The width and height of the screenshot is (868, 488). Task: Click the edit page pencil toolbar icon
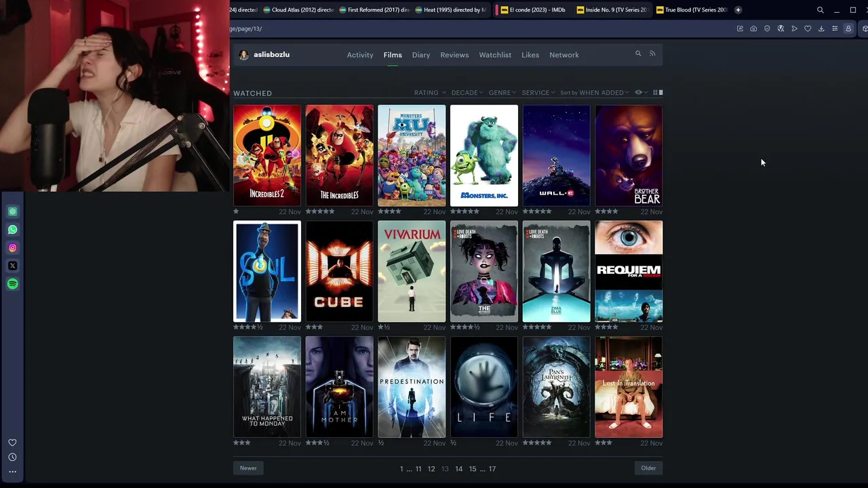(x=740, y=28)
